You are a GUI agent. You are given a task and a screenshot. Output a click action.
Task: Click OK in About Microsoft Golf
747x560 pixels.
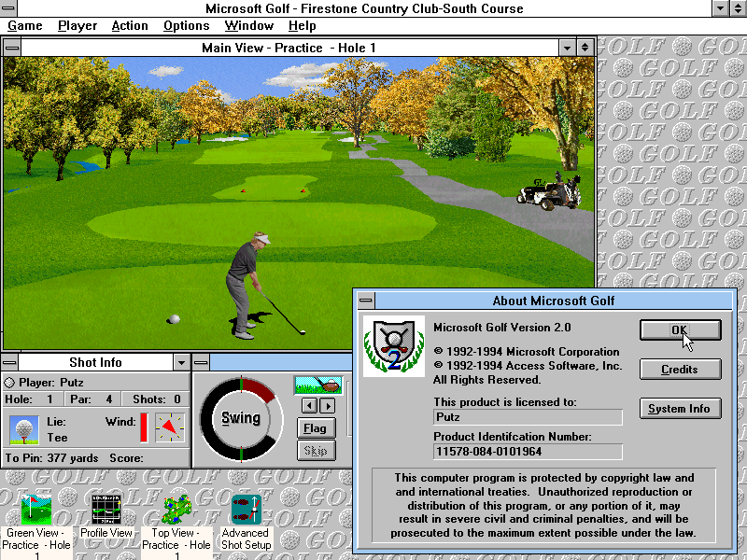[x=680, y=330]
